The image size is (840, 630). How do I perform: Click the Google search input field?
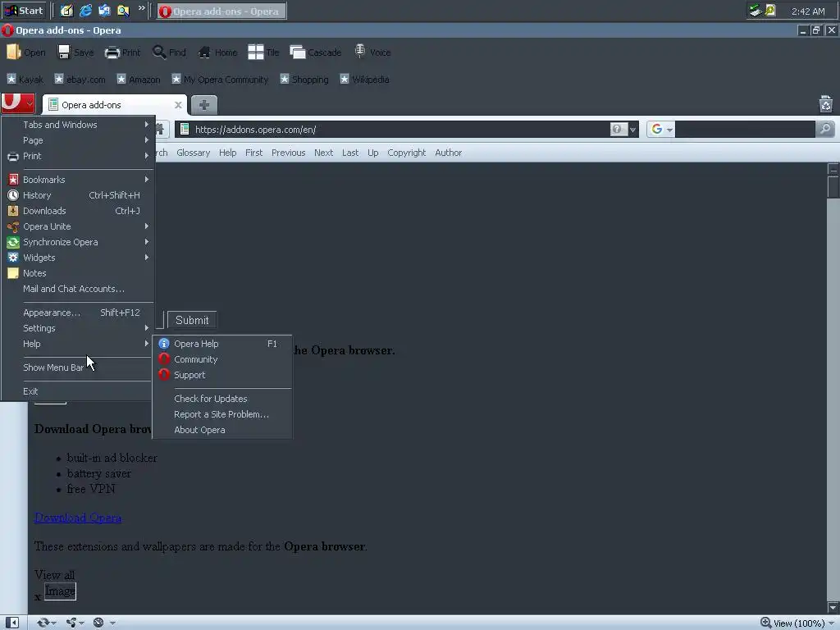(745, 129)
